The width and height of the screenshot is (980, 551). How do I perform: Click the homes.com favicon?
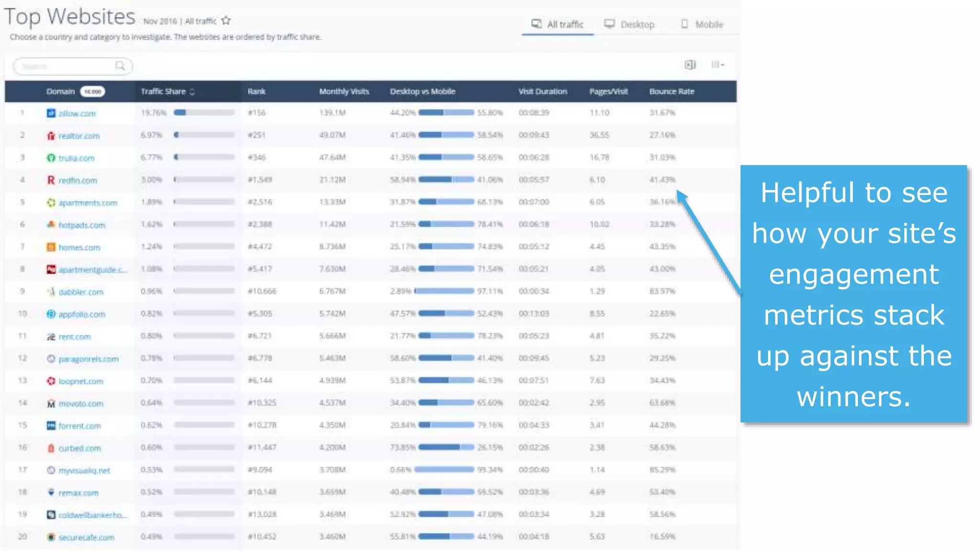point(51,247)
